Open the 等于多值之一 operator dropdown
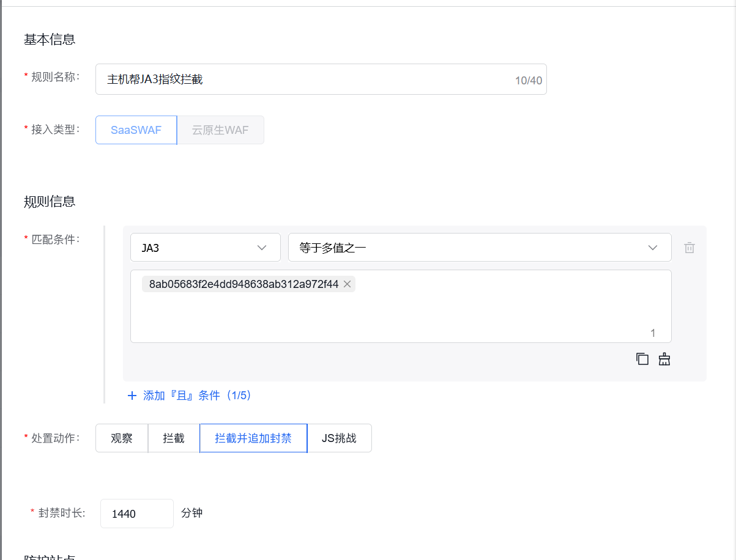The width and height of the screenshot is (736, 560). (479, 247)
